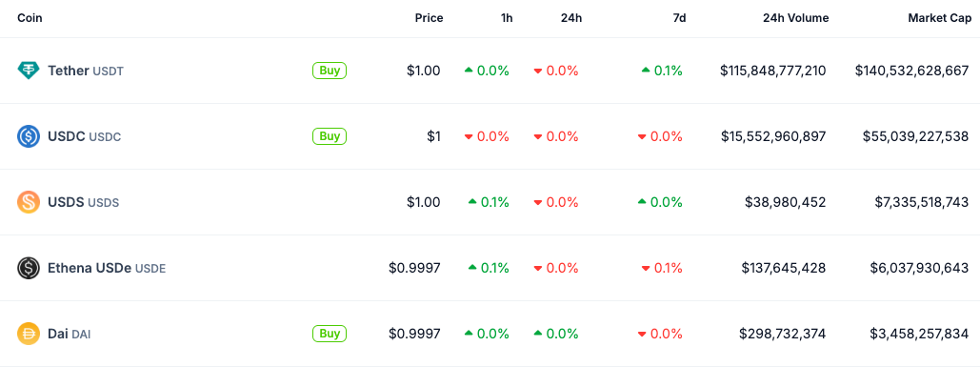The image size is (980, 367).
Task: Click the orange USDS coin icon
Action: click(x=29, y=202)
